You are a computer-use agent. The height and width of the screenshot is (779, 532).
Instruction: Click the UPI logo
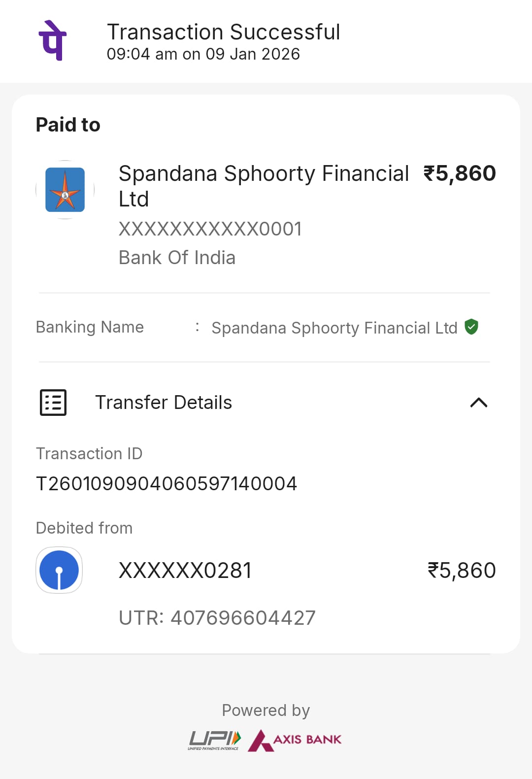click(214, 740)
